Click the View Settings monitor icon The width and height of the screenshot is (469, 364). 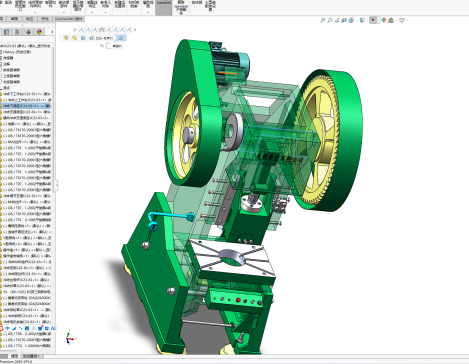402,20
